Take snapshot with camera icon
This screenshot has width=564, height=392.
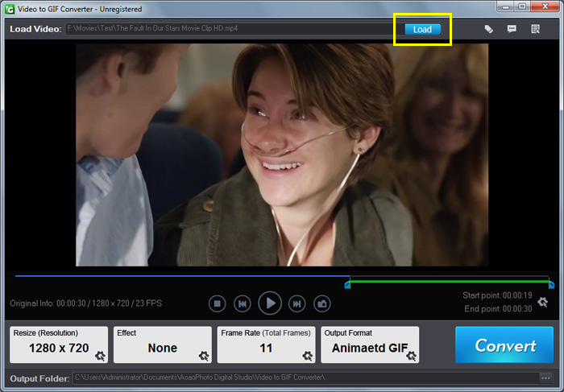pyautogui.click(x=322, y=304)
